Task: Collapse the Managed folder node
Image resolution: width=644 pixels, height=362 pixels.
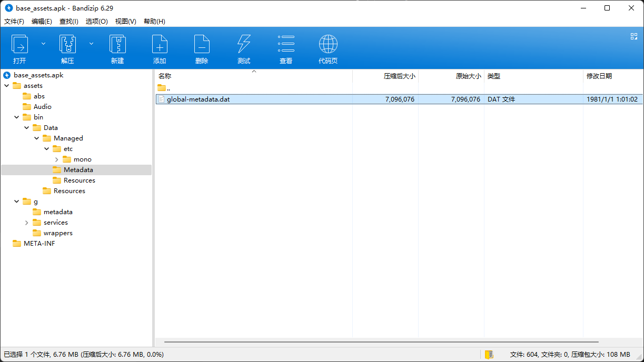Action: point(37,138)
